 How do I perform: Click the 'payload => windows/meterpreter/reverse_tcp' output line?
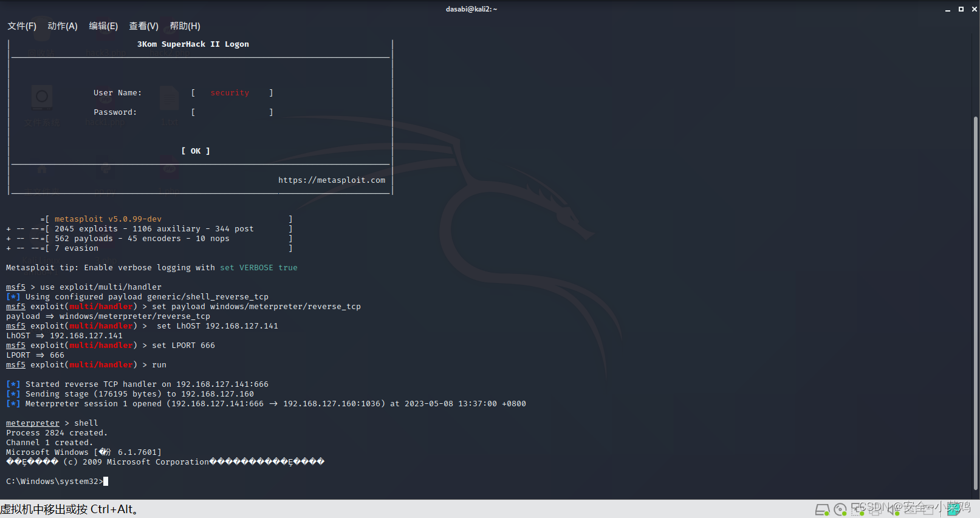[x=108, y=316]
